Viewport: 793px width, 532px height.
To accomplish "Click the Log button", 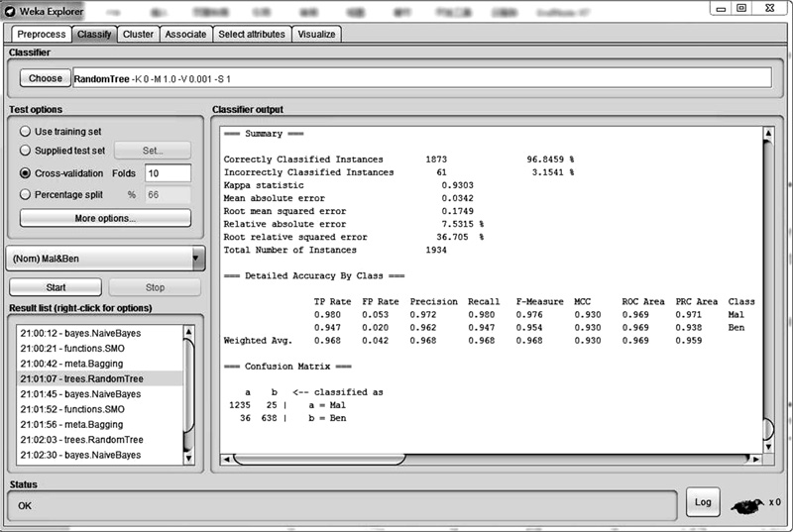I will click(x=703, y=502).
